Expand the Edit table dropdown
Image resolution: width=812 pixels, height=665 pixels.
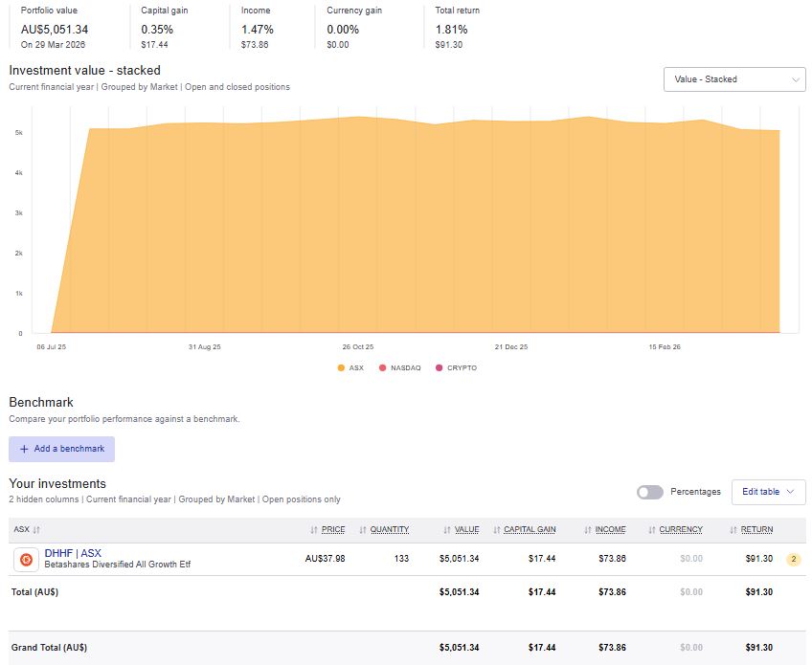[768, 492]
